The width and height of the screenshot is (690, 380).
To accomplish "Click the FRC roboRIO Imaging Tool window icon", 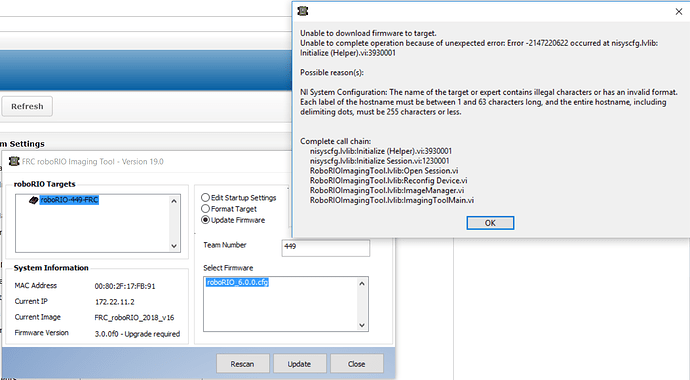I will pos(14,161).
